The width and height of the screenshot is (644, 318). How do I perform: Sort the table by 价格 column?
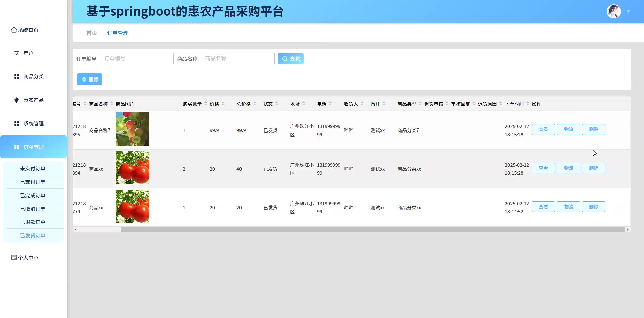coord(223,104)
